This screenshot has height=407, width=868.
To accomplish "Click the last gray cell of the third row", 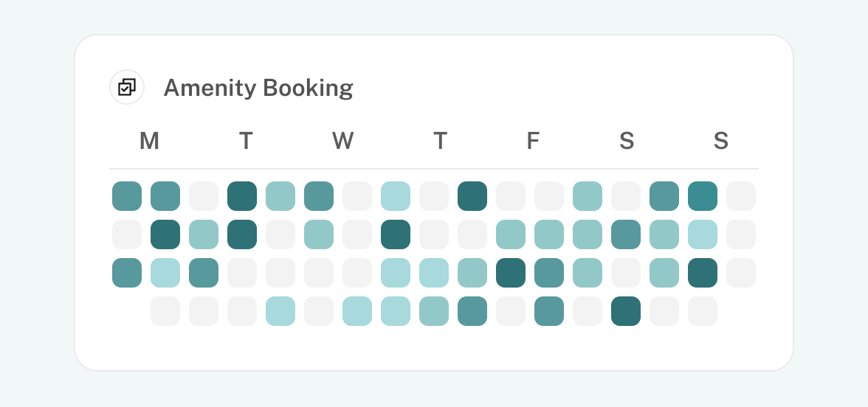I will point(741,273).
